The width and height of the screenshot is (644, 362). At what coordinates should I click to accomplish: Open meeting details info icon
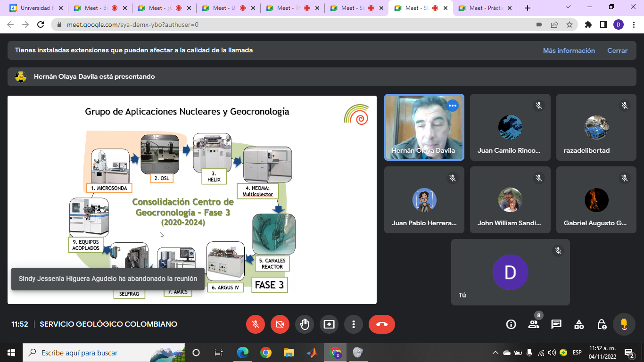[511, 324]
